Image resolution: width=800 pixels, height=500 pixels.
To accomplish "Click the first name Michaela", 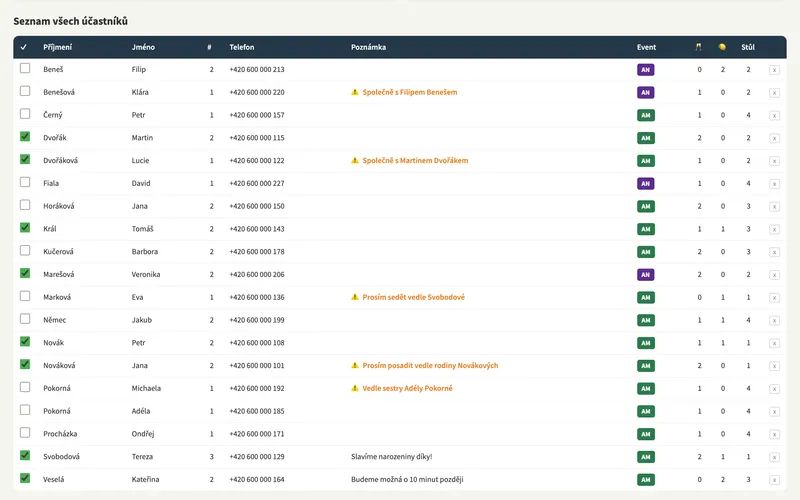I will point(146,388).
